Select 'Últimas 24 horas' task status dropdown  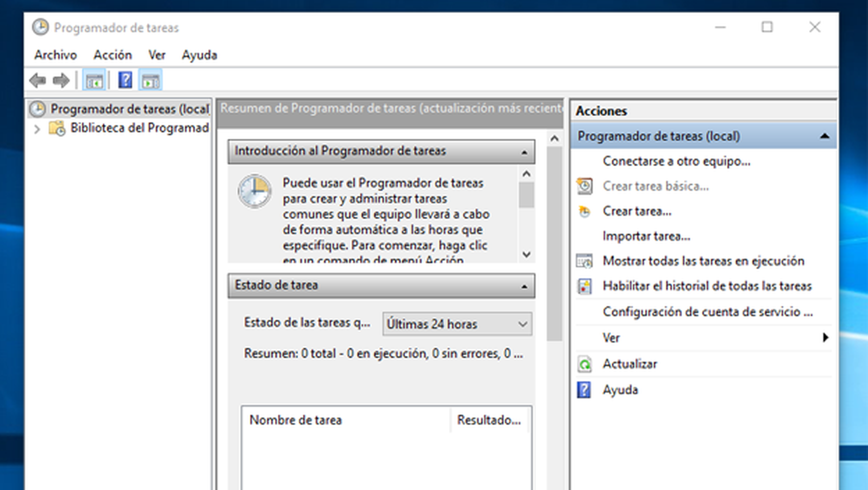tap(456, 324)
